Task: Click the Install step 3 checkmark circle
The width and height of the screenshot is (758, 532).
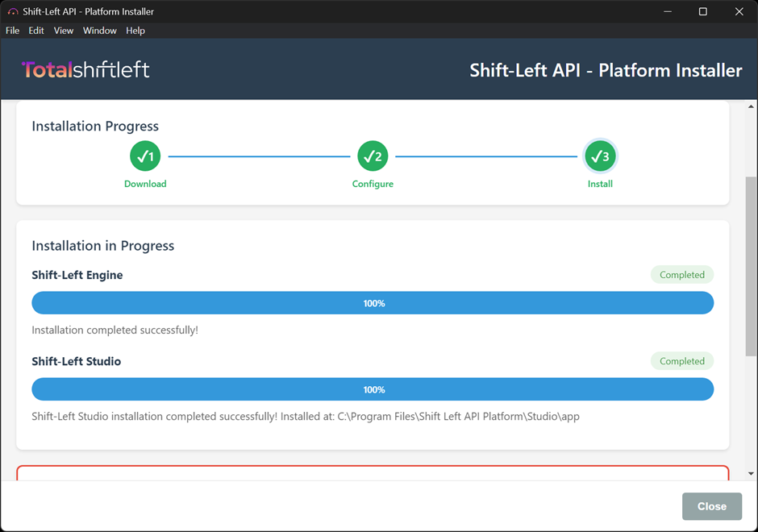Action: tap(600, 156)
